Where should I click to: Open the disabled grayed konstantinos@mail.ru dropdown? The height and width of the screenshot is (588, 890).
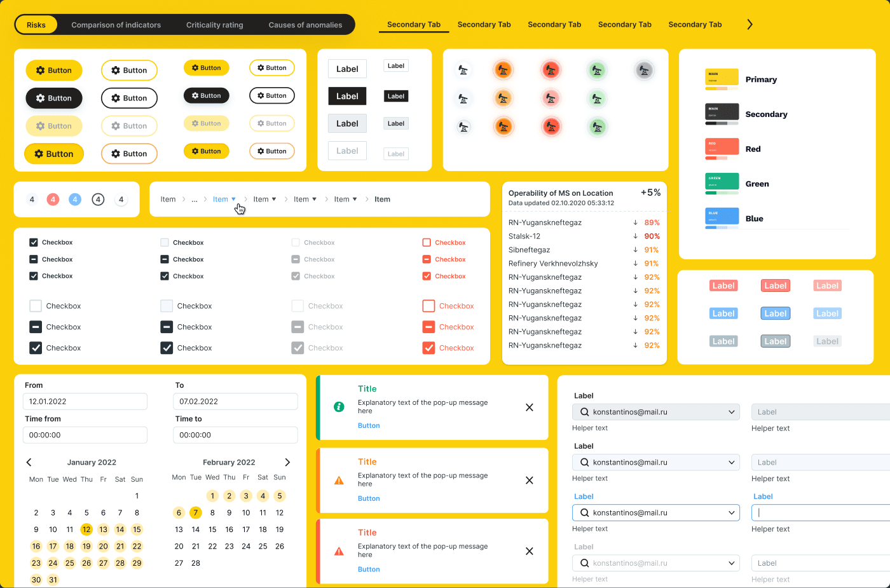pyautogui.click(x=731, y=563)
